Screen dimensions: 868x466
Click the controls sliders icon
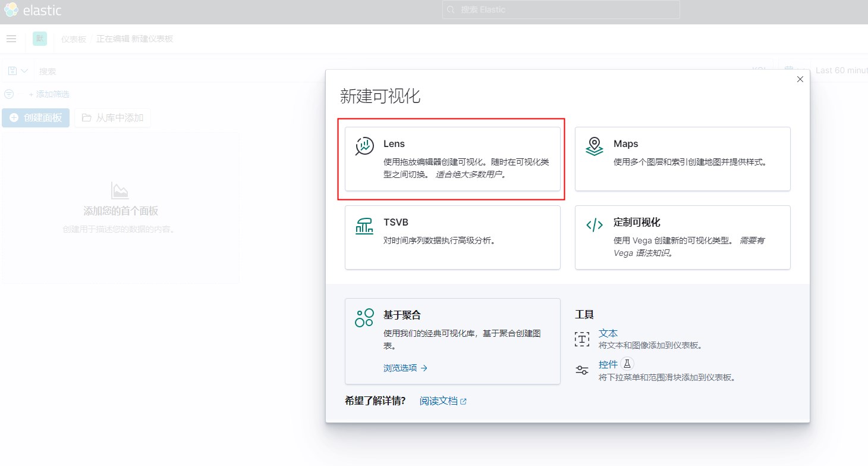(x=582, y=370)
